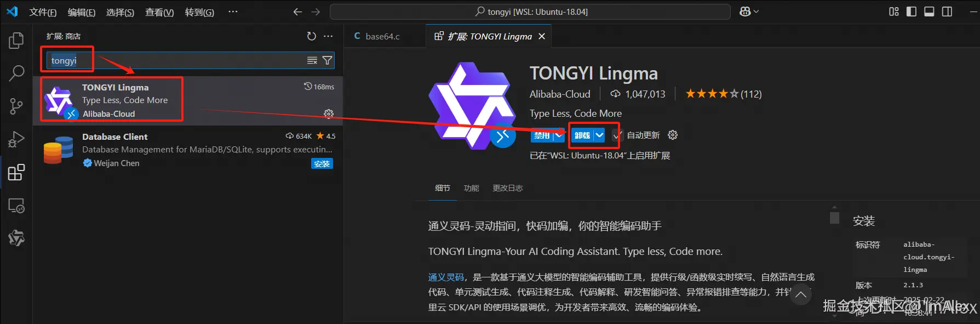Image resolution: width=980 pixels, height=324 pixels.
Task: Uninstall the TONGYI Lingma extension
Action: (582, 135)
